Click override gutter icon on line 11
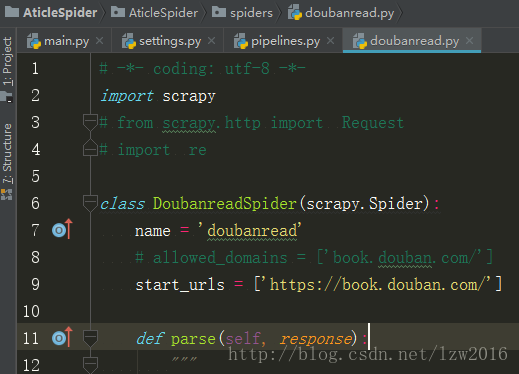 coord(62,338)
